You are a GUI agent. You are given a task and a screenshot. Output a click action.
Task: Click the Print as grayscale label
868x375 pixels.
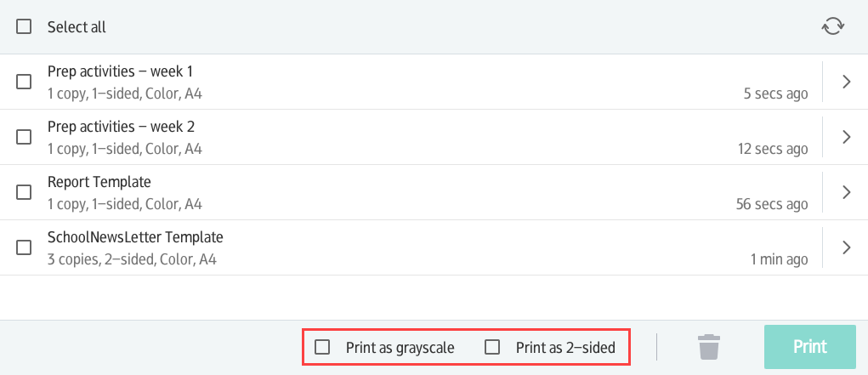pos(400,348)
